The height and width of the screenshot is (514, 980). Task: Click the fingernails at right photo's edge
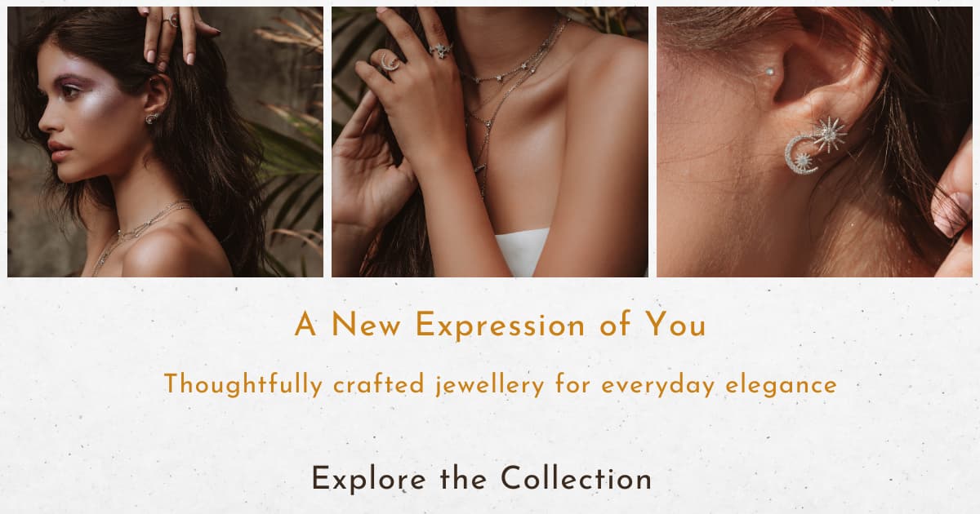point(951,214)
